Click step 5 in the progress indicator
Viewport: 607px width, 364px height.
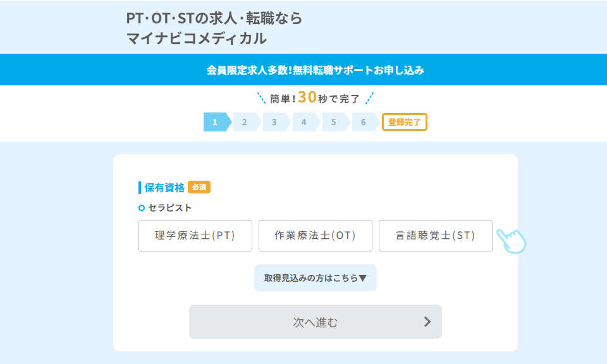click(x=334, y=122)
